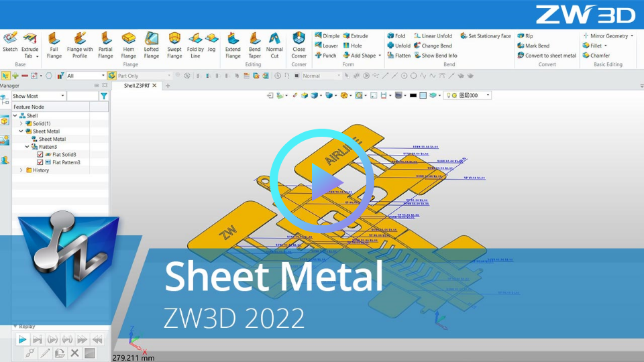644x362 pixels.
Task: Expand the Fillet dropdown arrow
Action: tap(605, 46)
